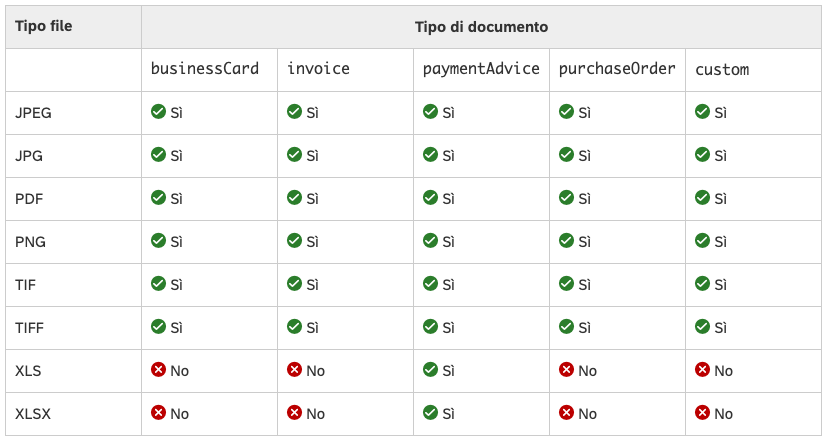Select the JPEG row label
830x442 pixels.
[x=34, y=113]
